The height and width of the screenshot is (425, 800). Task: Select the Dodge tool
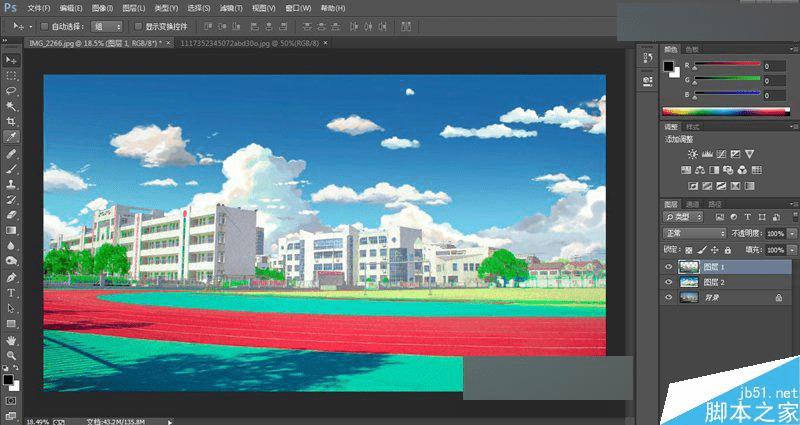tap(11, 261)
